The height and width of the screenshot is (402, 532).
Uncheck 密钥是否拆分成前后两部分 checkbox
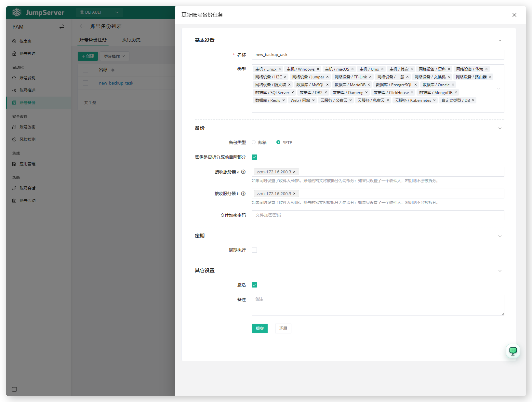[254, 157]
